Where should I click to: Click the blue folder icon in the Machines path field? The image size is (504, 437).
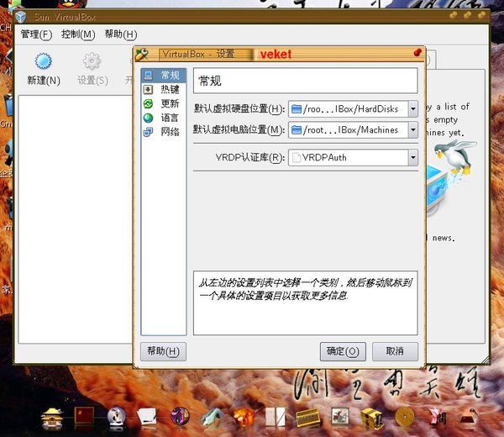point(296,130)
